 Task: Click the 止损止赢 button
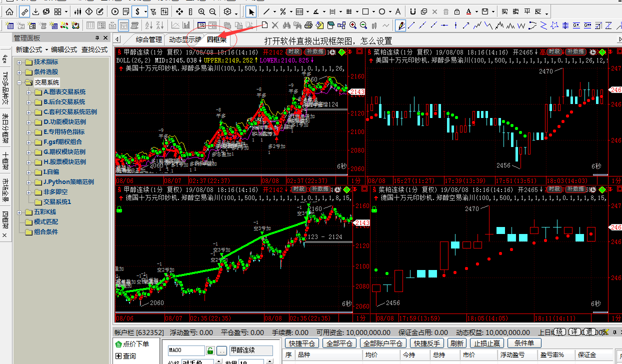(487, 343)
